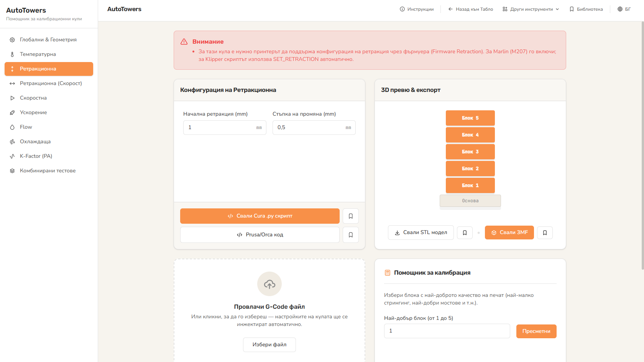Screen dimensions: 644x362
Task: Click the cloud upload icon
Action: [x=269, y=284]
